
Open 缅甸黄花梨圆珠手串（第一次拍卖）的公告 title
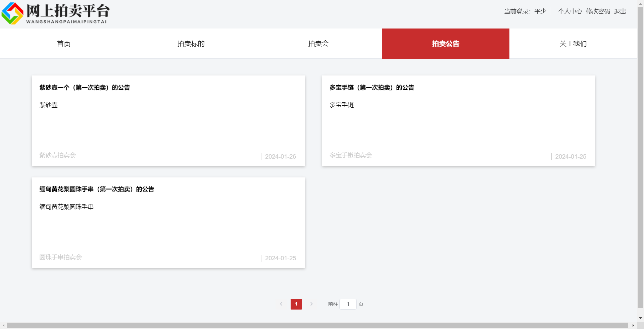pyautogui.click(x=97, y=189)
